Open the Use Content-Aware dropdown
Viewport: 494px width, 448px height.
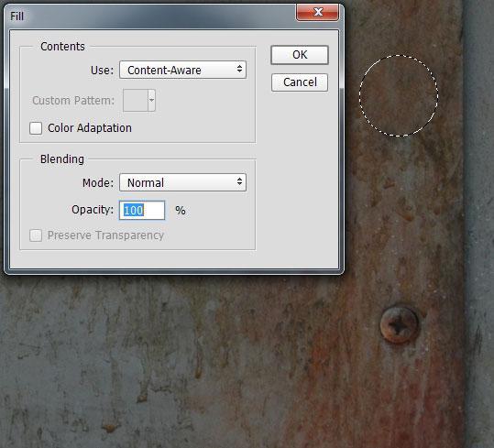coord(182,70)
